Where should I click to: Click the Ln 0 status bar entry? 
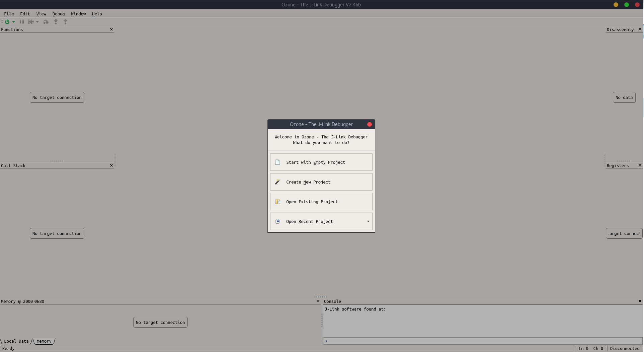583,348
